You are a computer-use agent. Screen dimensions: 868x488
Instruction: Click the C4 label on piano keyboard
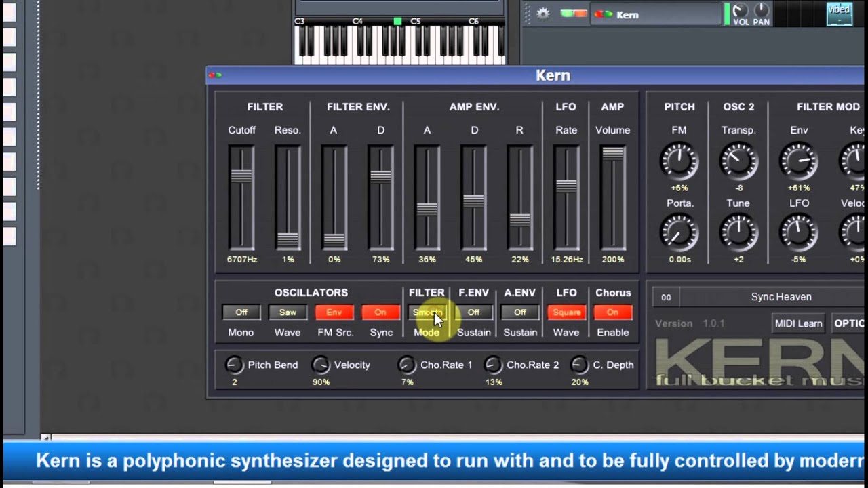point(357,22)
